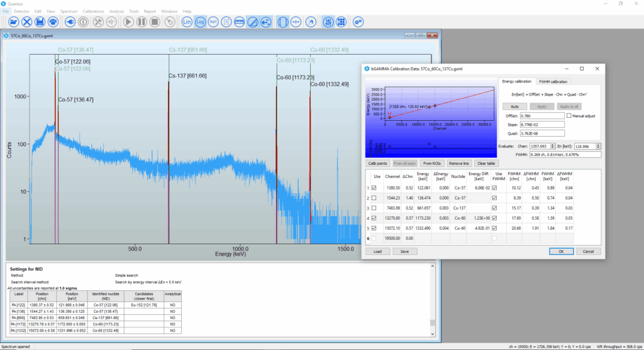Open the Analysis menu

click(x=116, y=11)
